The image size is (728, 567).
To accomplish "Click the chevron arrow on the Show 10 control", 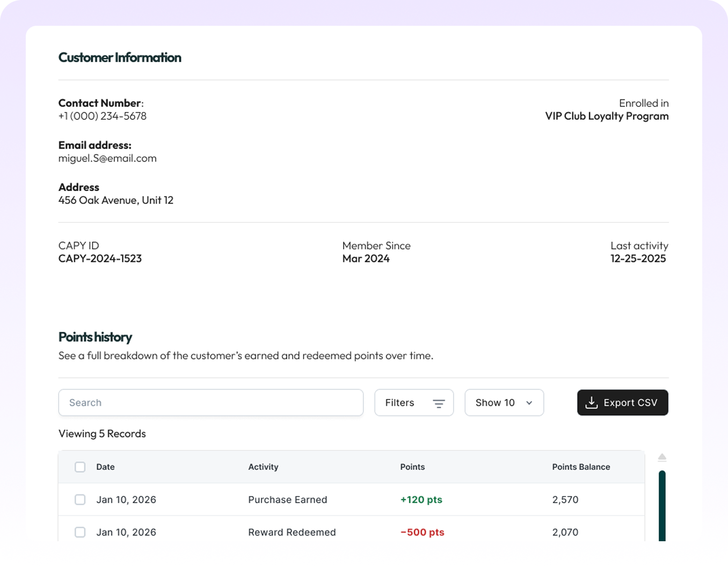I will (529, 403).
